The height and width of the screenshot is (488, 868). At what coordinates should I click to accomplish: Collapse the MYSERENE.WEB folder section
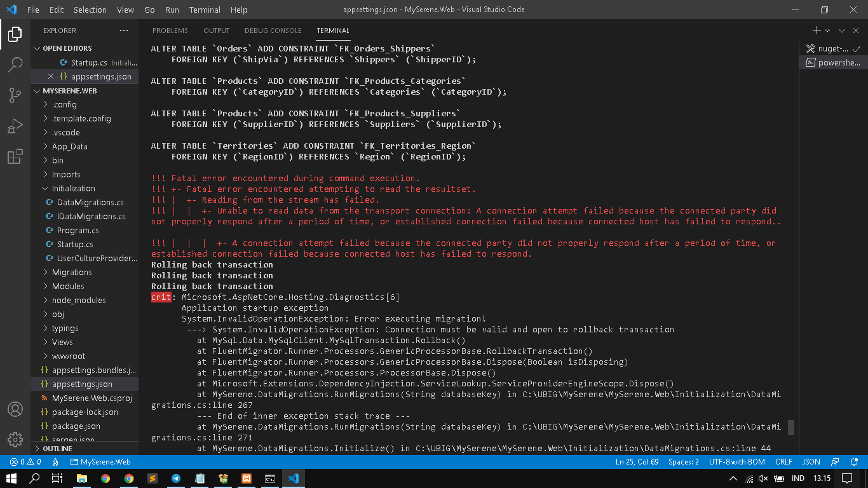point(85,91)
